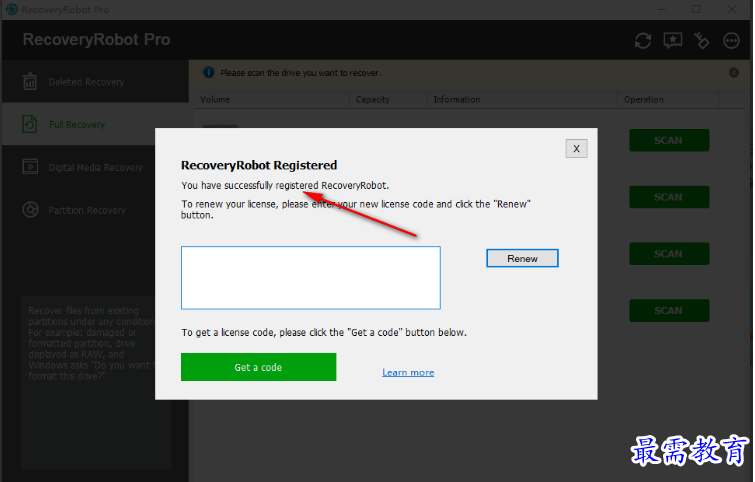Click the third SCAN button
The width and height of the screenshot is (755, 482).
(669, 254)
